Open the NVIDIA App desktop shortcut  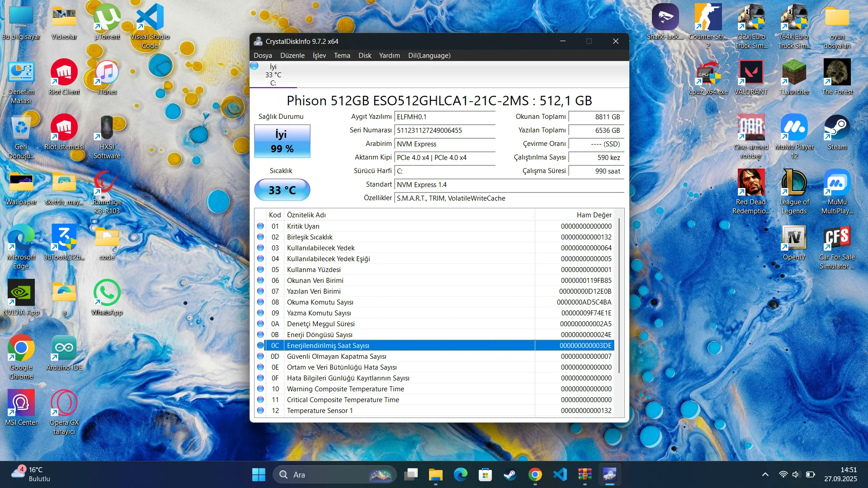pos(21,298)
